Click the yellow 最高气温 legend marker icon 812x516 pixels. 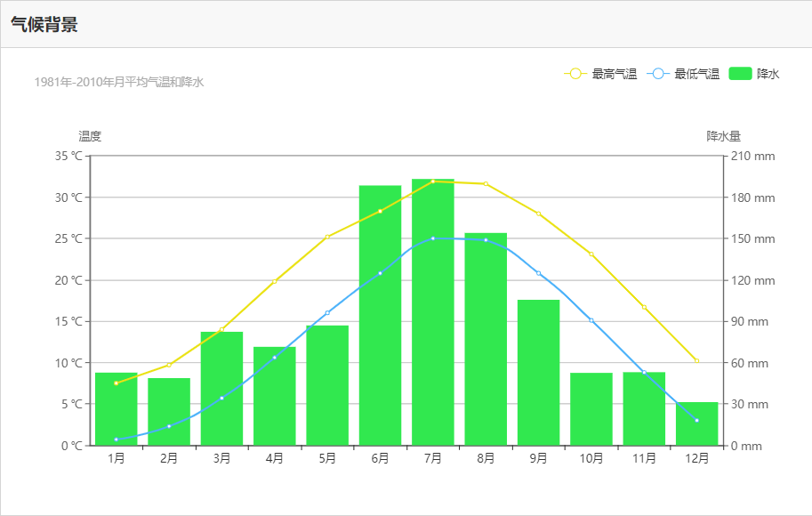(x=575, y=74)
